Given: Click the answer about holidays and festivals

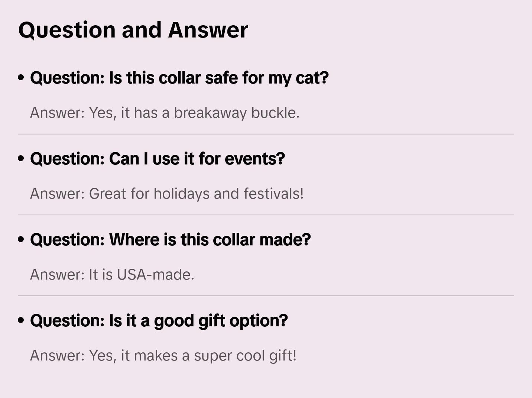Looking at the screenshot, I should pos(167,194).
